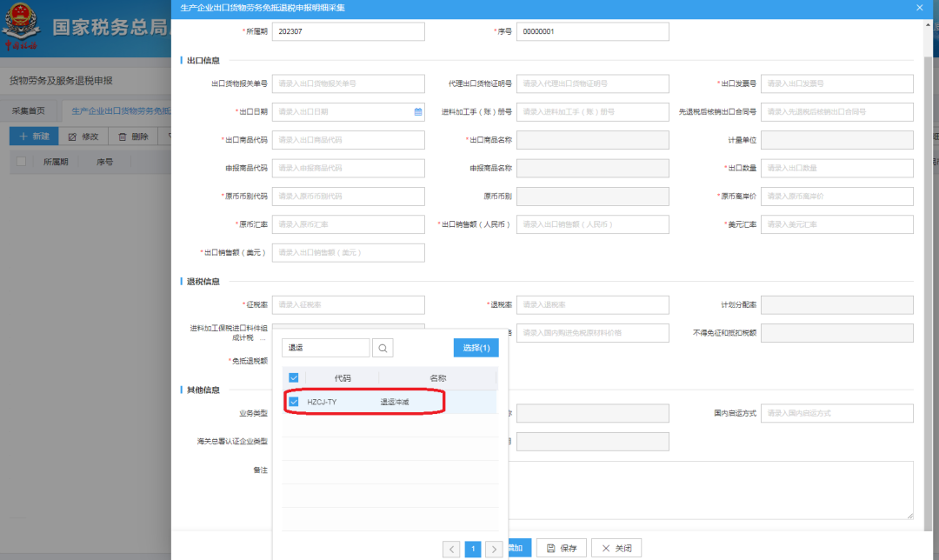Click the HZCJ-TY code cell
The height and width of the screenshot is (560, 939).
pyautogui.click(x=322, y=402)
